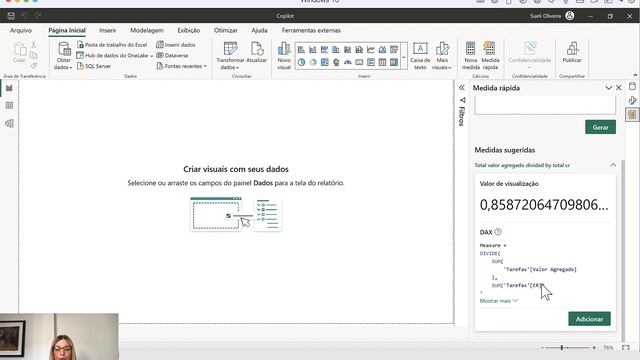This screenshot has width=640, height=360.
Task: Click the Medida rápida pane scrollbar
Action: click(623, 251)
